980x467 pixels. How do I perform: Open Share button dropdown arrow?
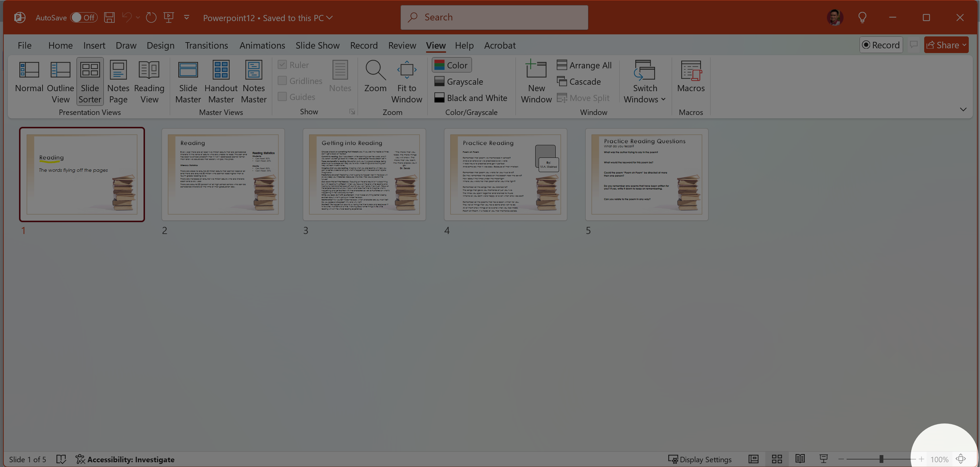[x=964, y=45]
